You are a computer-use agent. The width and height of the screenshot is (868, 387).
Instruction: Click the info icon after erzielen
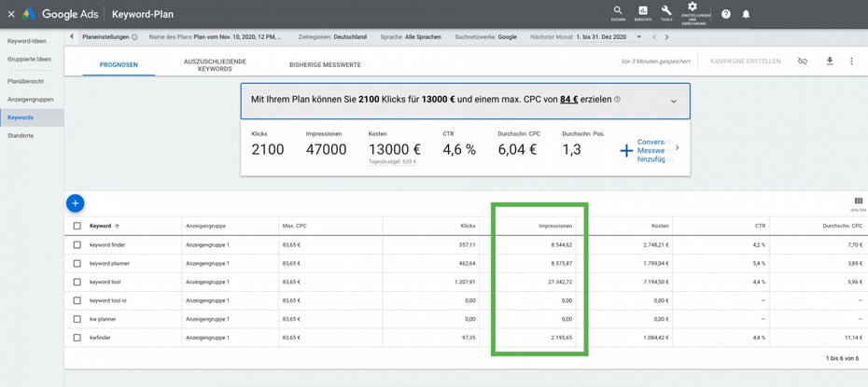[x=617, y=100]
